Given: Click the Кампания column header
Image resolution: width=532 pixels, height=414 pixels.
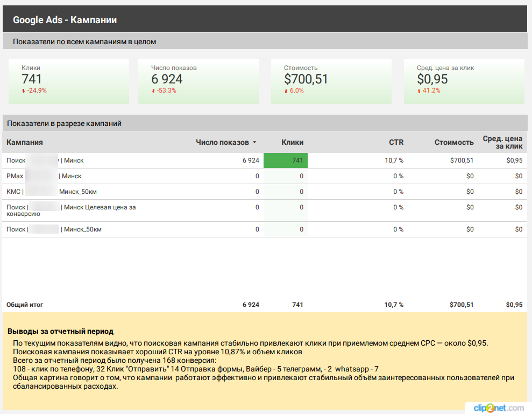Looking at the screenshot, I should click(25, 143).
